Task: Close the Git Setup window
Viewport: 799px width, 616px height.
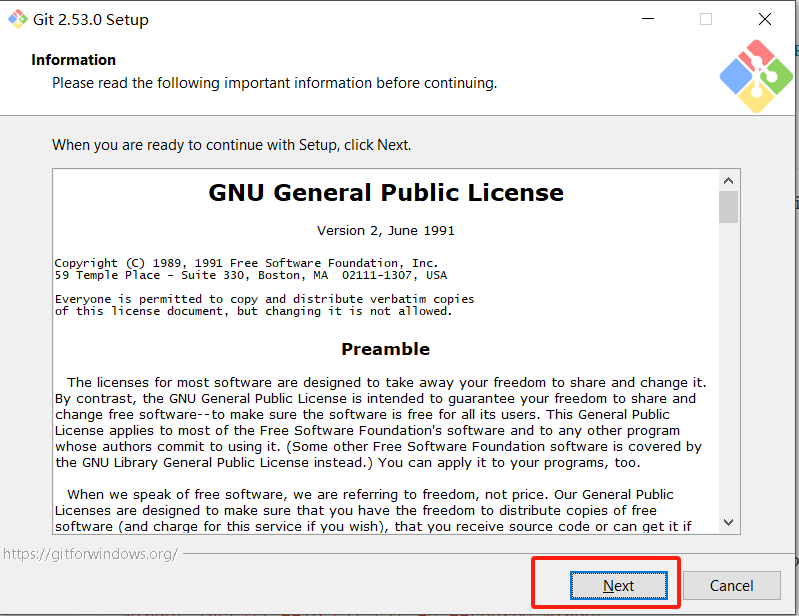Action: point(764,19)
